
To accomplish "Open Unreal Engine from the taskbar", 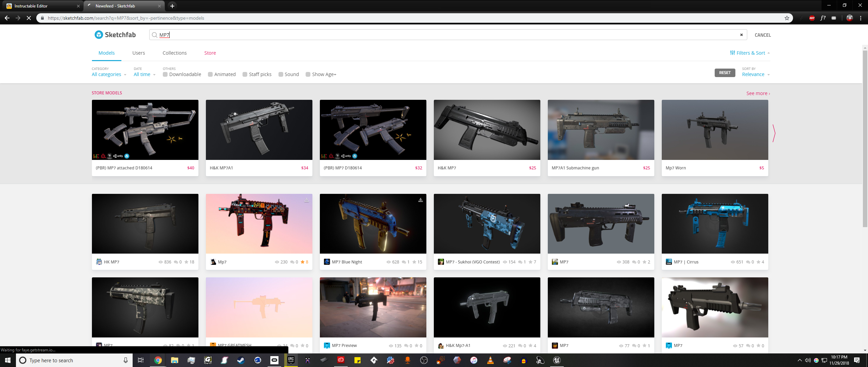I will coord(557,360).
